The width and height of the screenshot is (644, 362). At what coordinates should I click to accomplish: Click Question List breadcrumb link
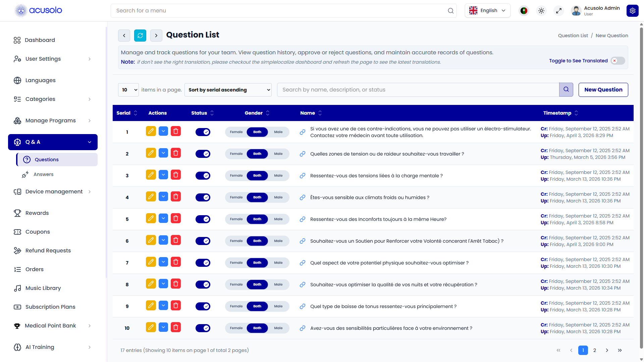573,36
